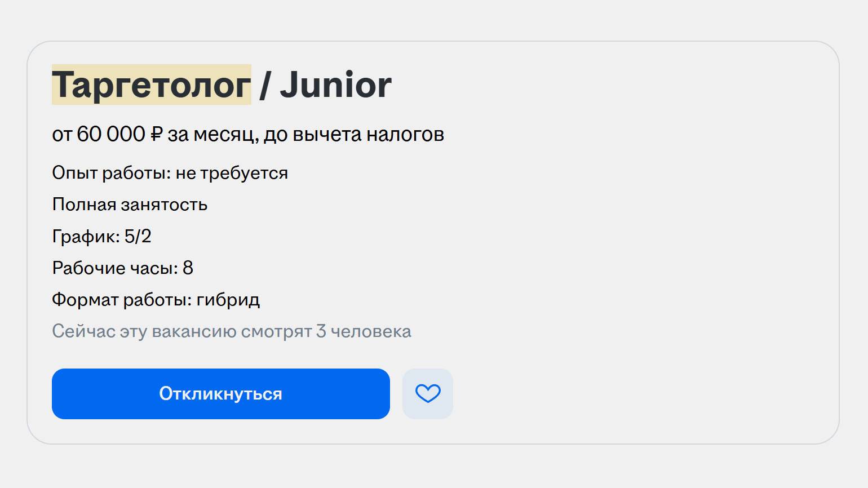Click the schedule value 5/2
The height and width of the screenshot is (488, 868).
pos(138,236)
